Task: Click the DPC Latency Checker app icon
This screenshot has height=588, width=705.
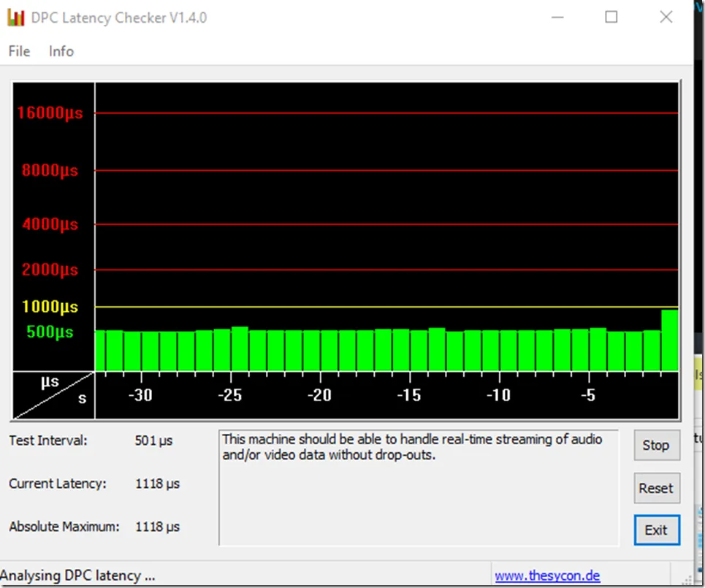Action: pyautogui.click(x=16, y=18)
